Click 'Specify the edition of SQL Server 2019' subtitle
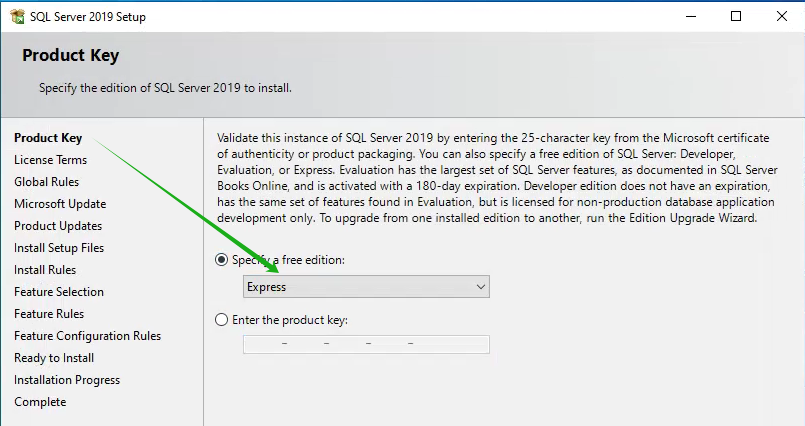The image size is (805, 426). tap(165, 88)
